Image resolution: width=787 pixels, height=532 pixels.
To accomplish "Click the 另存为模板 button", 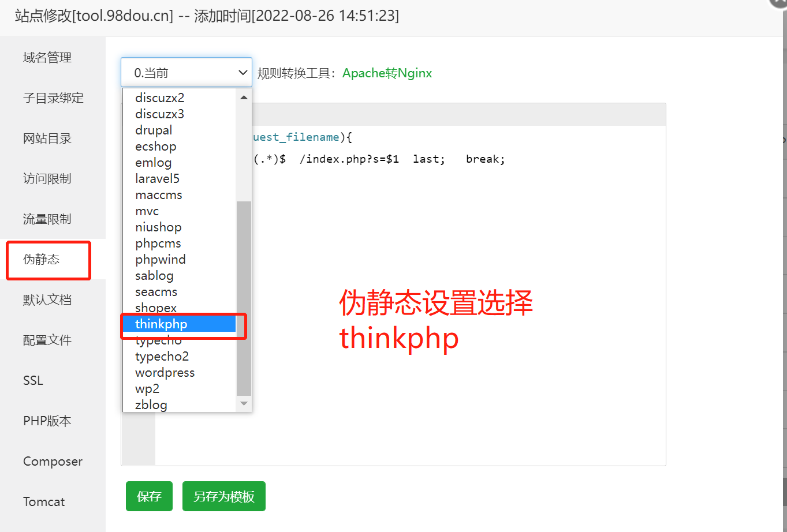I will pyautogui.click(x=223, y=496).
